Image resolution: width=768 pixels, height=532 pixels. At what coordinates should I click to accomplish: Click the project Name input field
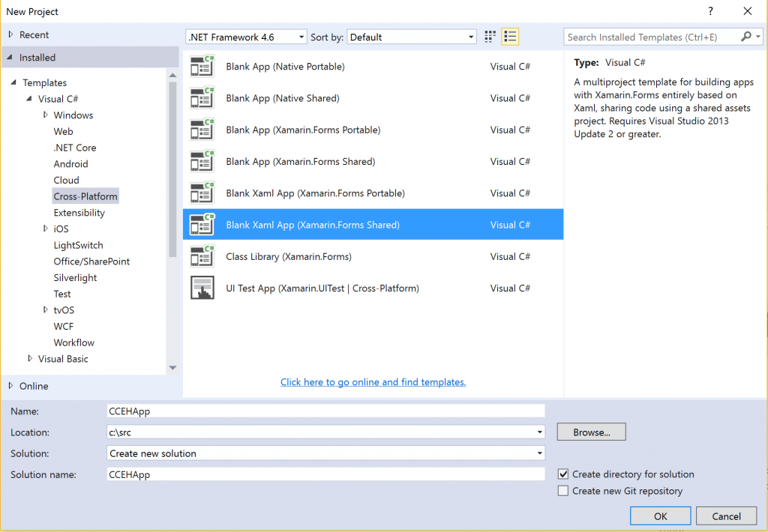pos(325,411)
